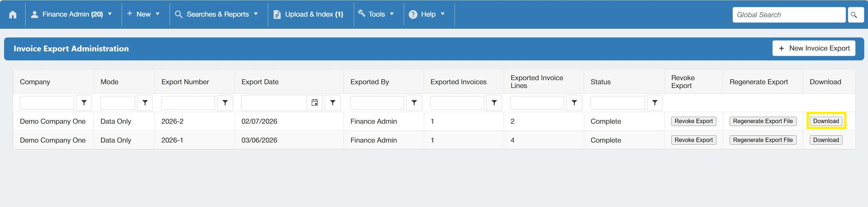
Task: Open the Export Date calendar picker
Action: coord(315,103)
